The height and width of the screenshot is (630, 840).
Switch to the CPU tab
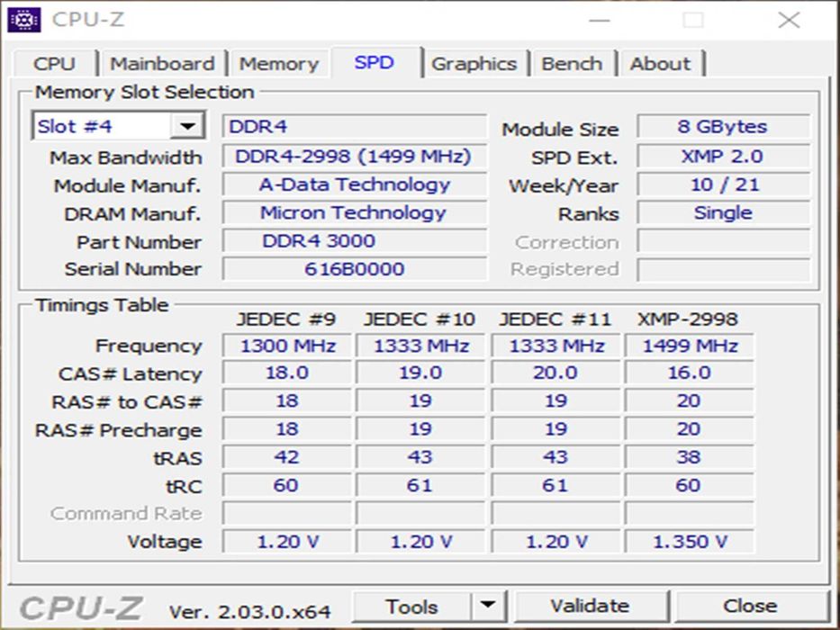point(55,64)
